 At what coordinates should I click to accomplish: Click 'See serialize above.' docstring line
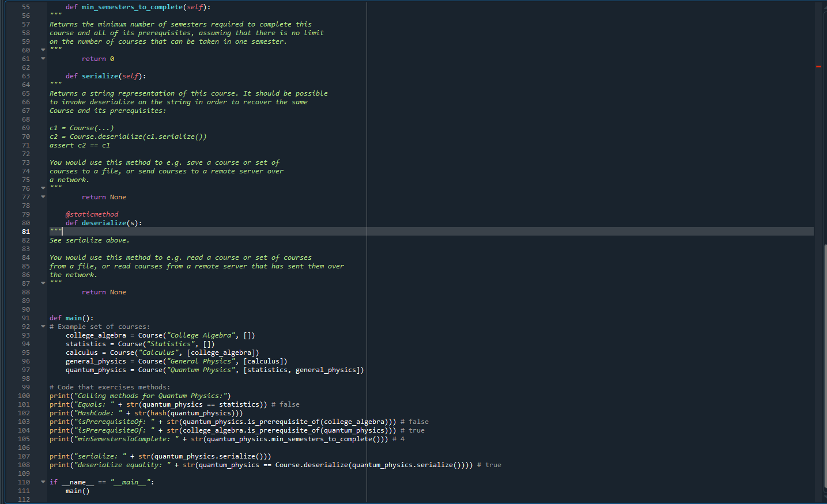click(89, 240)
